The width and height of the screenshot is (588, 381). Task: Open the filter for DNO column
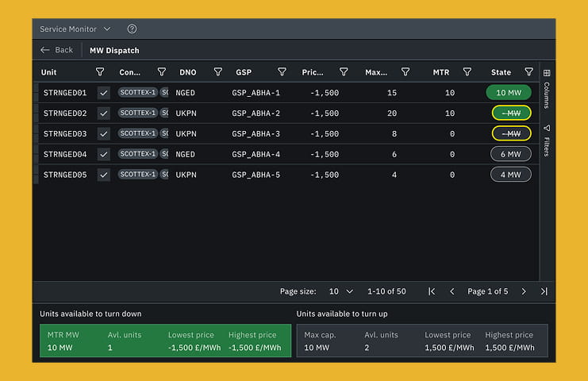point(217,72)
